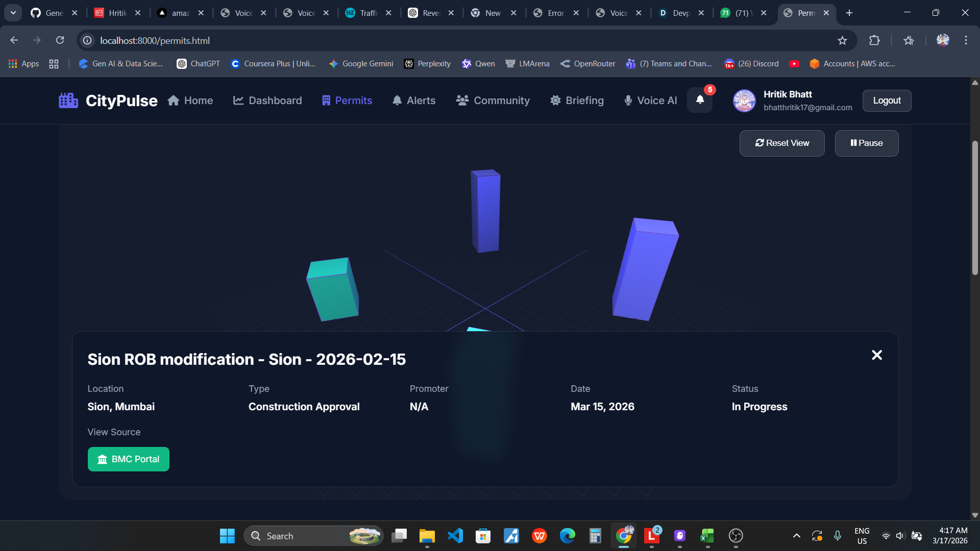Click Hritik Bhatt profile avatar

pyautogui.click(x=744, y=101)
